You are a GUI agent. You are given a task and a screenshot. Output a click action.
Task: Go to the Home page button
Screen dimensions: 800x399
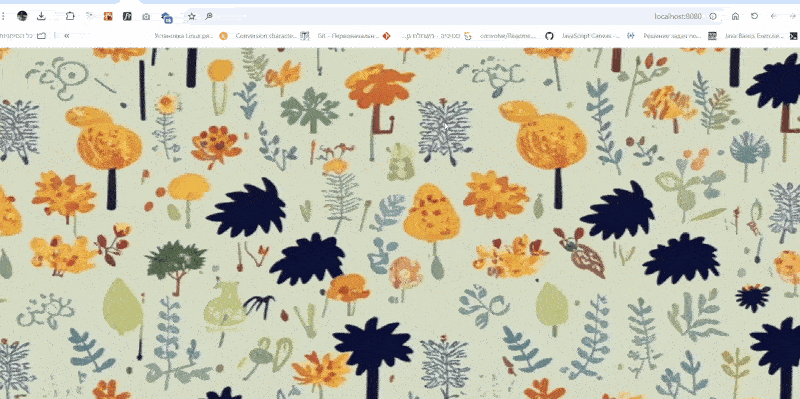click(735, 16)
